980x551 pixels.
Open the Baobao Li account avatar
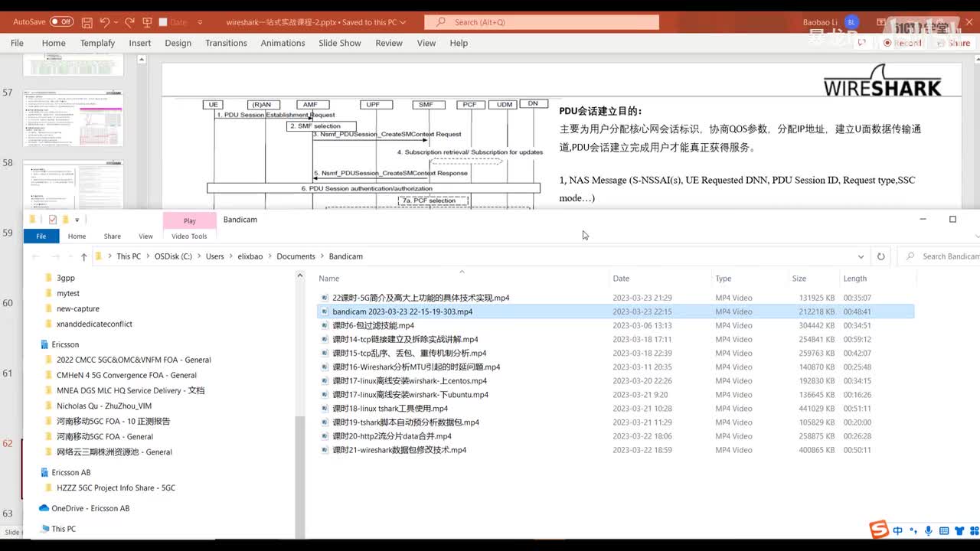852,22
